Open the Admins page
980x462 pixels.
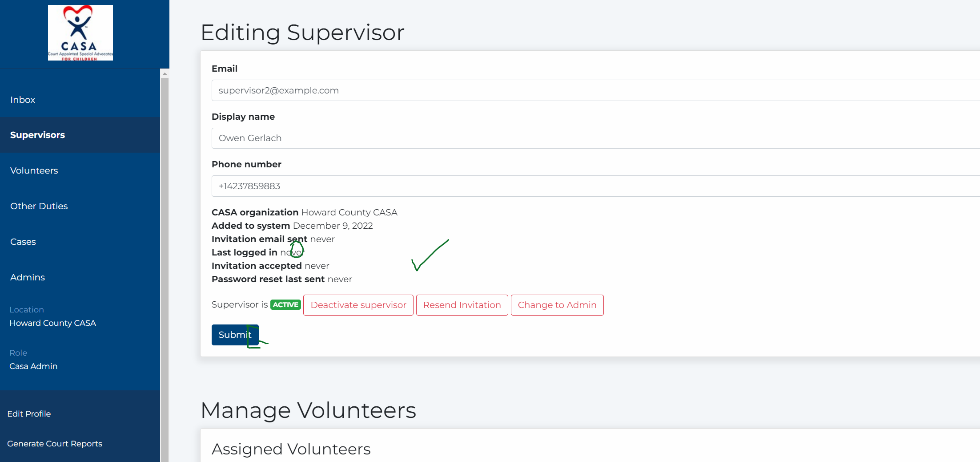[x=27, y=277]
